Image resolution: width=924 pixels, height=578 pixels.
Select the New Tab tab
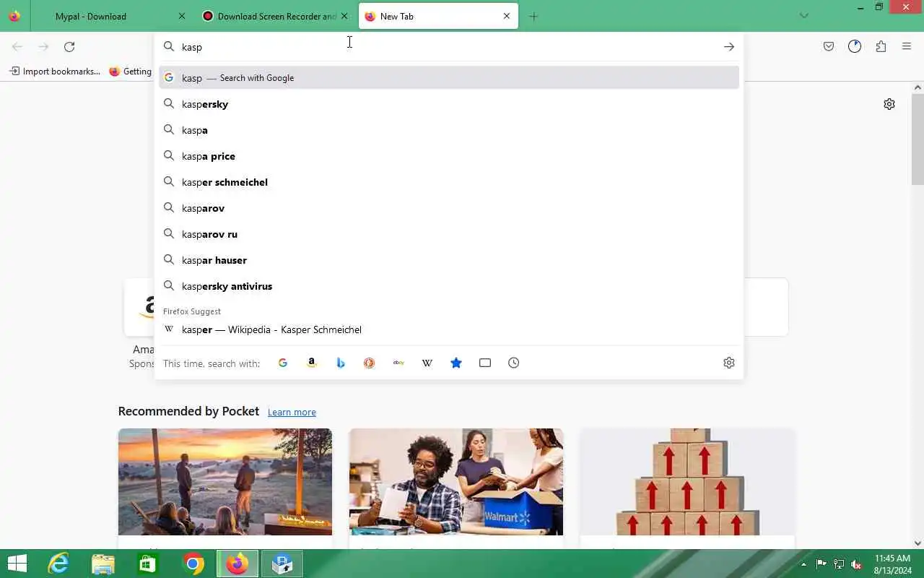coord(438,16)
